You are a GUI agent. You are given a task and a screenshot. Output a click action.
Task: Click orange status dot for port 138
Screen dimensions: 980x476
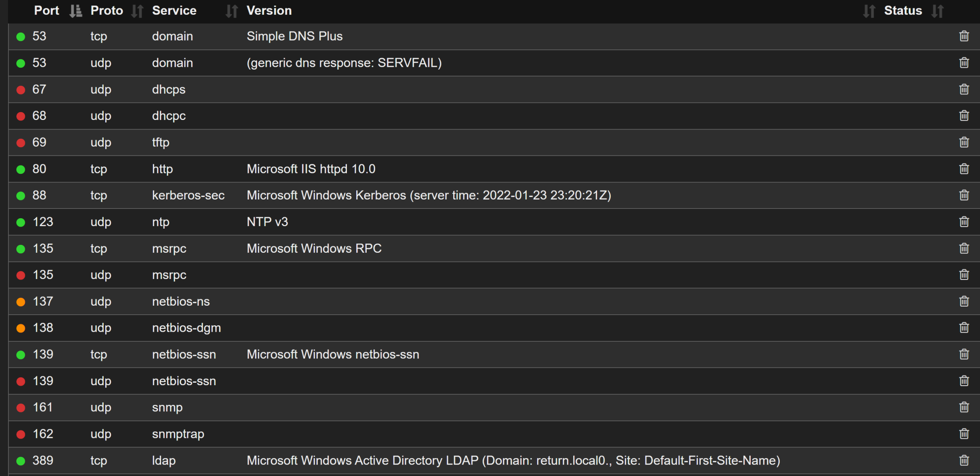click(21, 328)
